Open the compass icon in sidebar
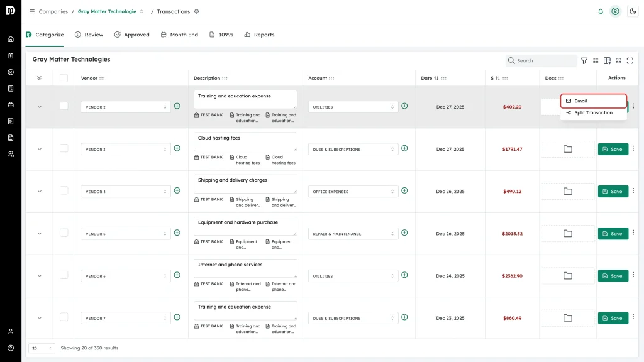 (11, 72)
